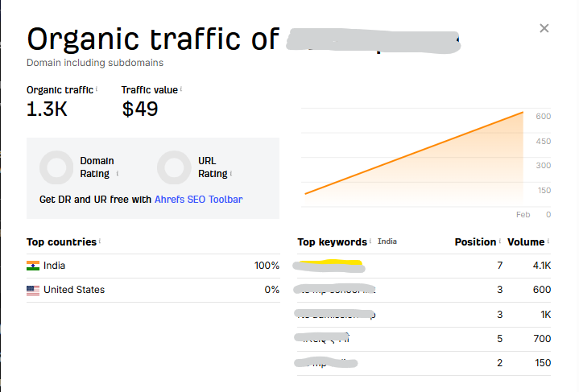Open the Ahrefs SEO Toolbar link
The height and width of the screenshot is (392, 579).
[x=198, y=200]
